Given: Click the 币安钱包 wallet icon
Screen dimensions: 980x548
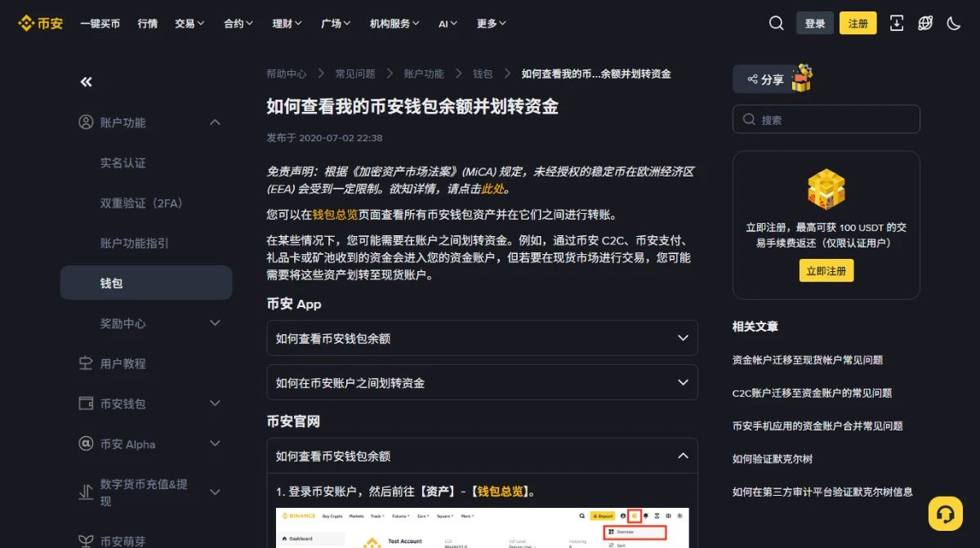Looking at the screenshot, I should click(x=86, y=403).
